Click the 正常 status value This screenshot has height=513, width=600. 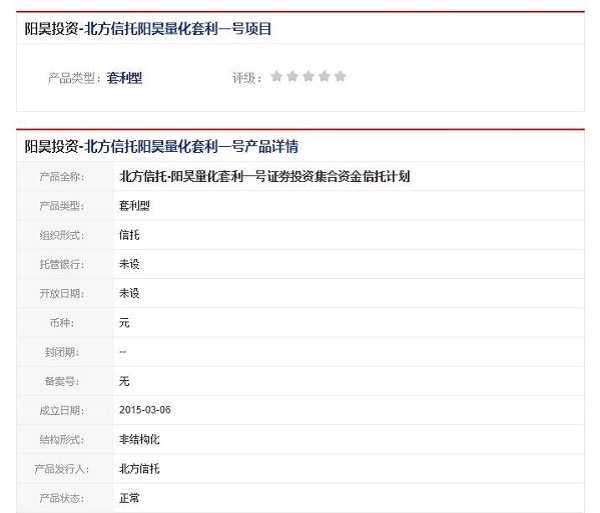129,498
